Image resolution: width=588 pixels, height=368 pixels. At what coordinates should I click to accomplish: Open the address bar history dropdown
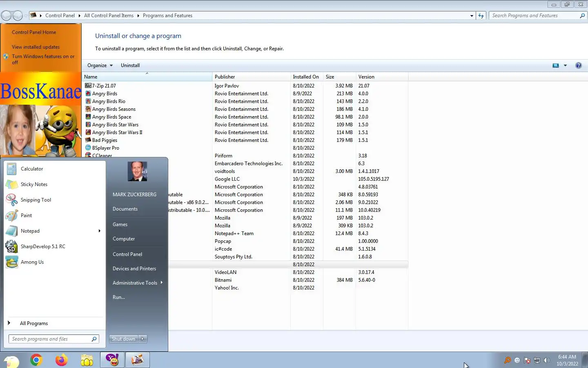click(x=472, y=16)
